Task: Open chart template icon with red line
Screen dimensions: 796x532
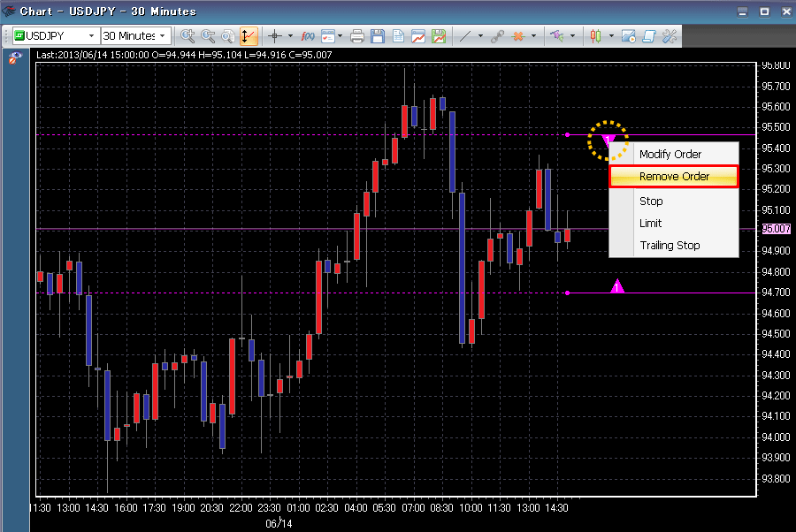Action: click(418, 36)
